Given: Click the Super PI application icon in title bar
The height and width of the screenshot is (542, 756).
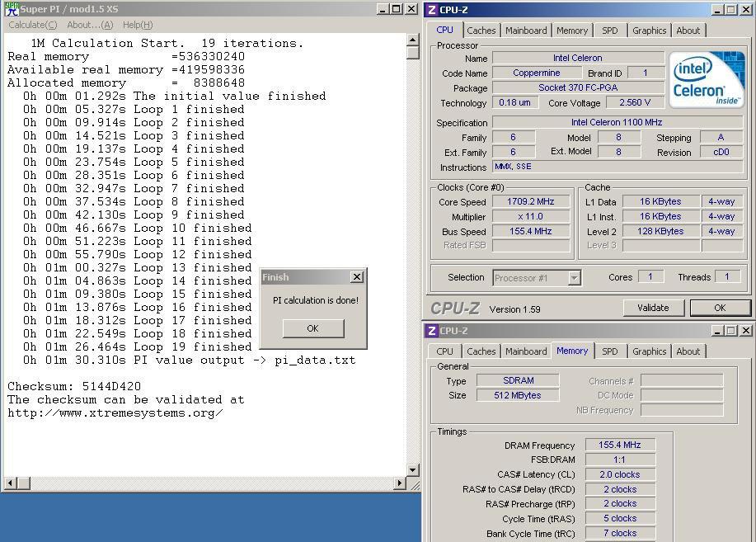Looking at the screenshot, I should tap(12, 9).
